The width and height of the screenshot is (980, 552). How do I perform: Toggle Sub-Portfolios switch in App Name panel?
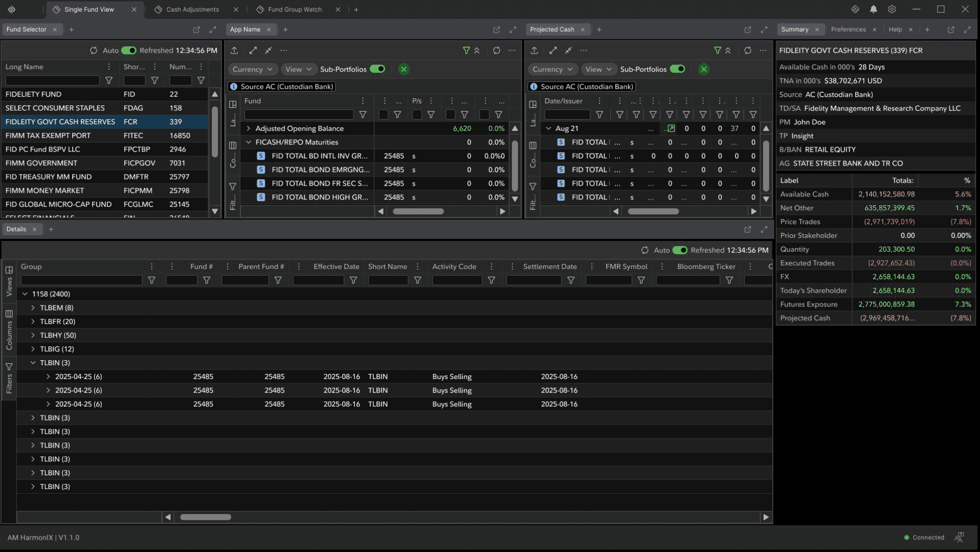(377, 69)
